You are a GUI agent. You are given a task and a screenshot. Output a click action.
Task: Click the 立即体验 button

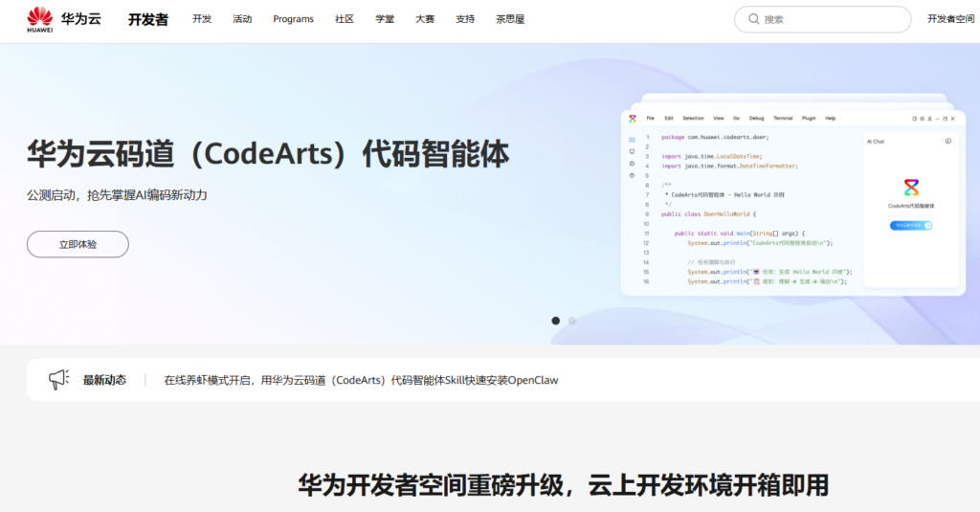click(78, 244)
